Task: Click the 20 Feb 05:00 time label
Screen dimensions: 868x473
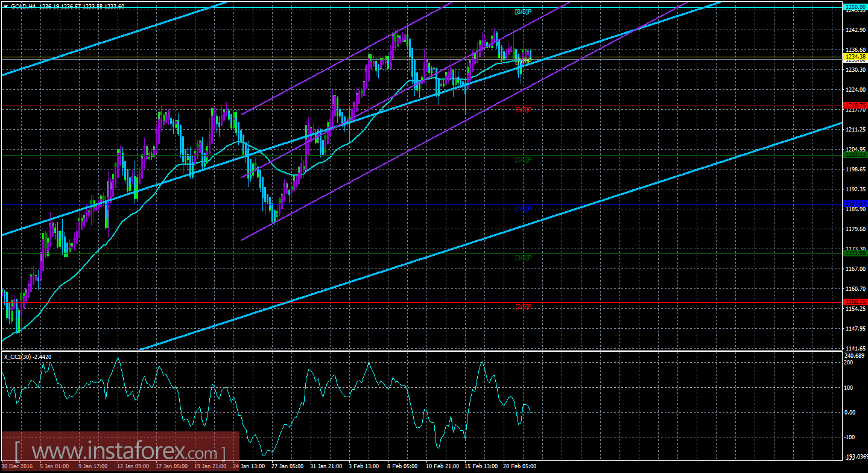Action: [x=520, y=466]
